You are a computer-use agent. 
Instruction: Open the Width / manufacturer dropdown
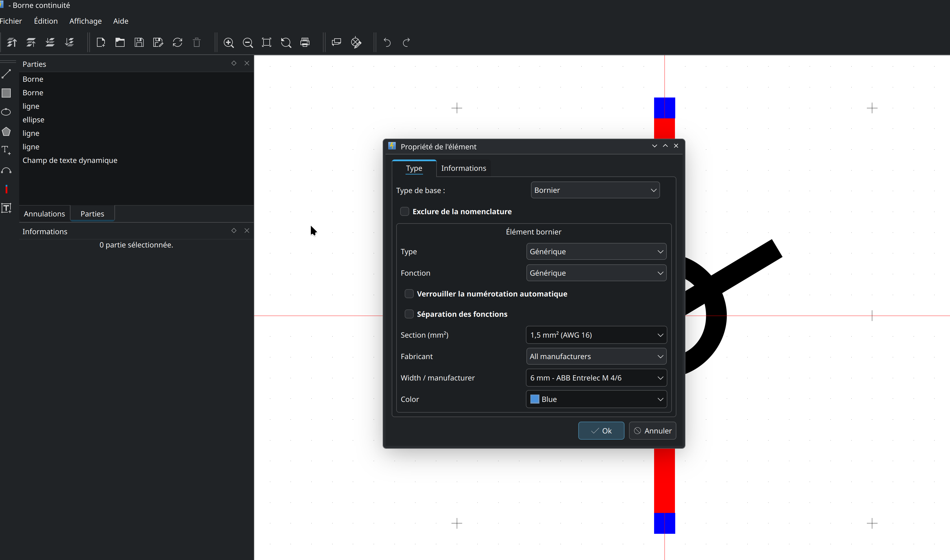[x=596, y=378]
